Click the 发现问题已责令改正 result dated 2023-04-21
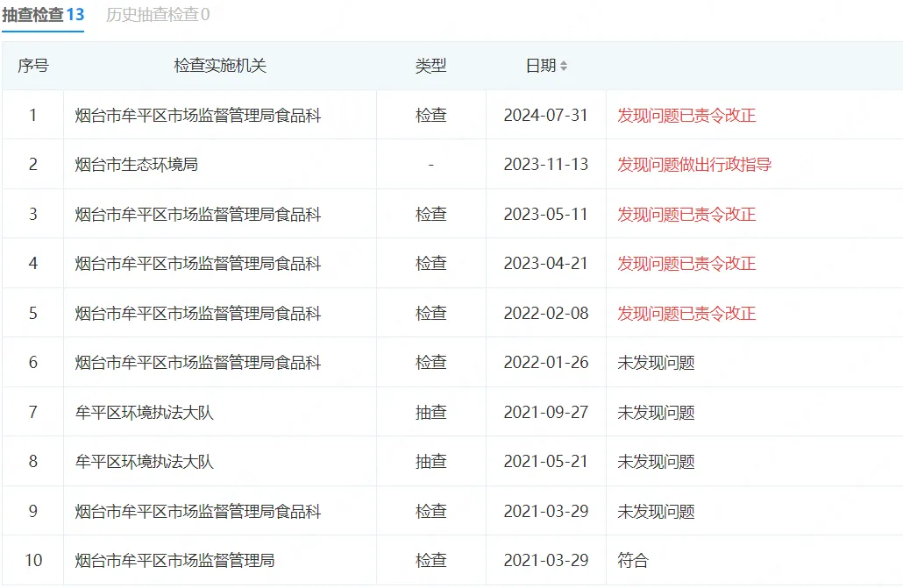 (686, 264)
